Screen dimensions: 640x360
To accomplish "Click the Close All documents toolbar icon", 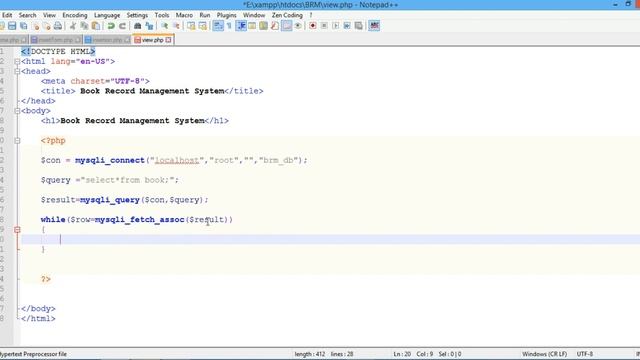I will 47,26.
